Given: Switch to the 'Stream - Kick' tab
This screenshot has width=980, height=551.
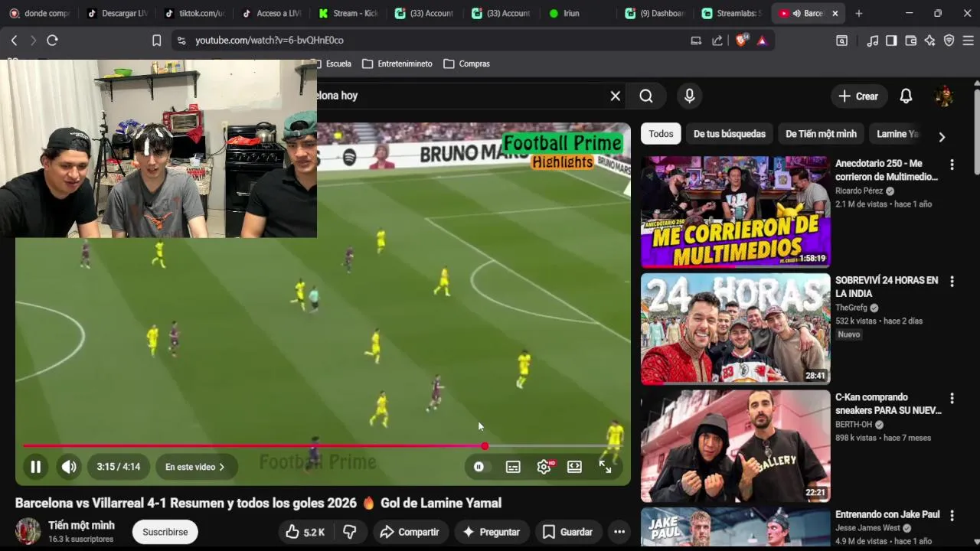Looking at the screenshot, I should click(348, 13).
